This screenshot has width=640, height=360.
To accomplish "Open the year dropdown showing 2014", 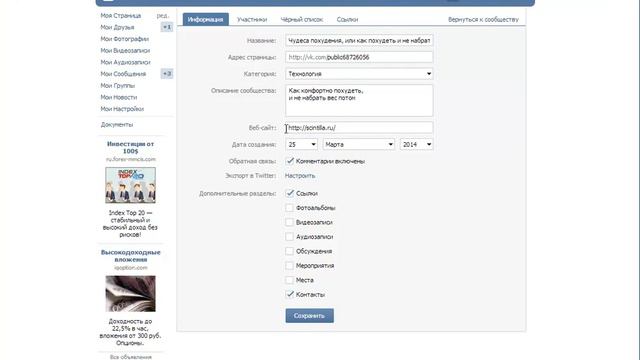I will 416,144.
